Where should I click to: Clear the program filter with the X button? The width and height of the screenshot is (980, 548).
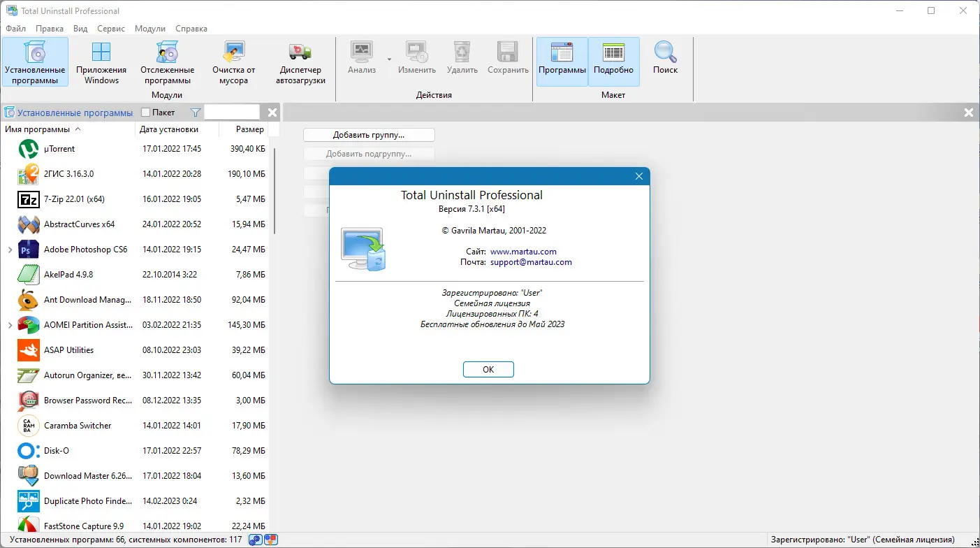pos(272,113)
